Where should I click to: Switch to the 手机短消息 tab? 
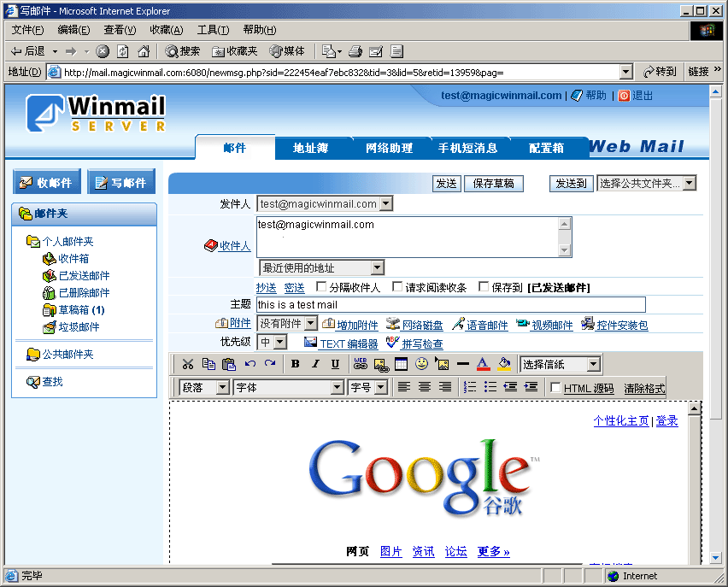[x=468, y=148]
